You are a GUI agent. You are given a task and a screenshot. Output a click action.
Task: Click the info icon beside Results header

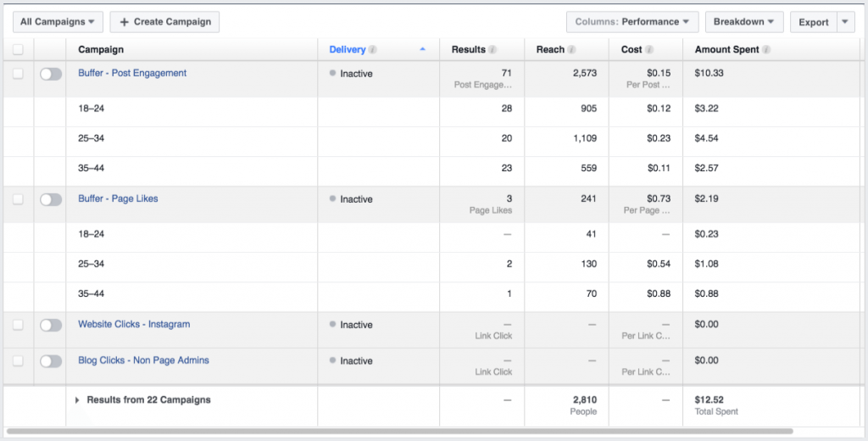pos(492,50)
